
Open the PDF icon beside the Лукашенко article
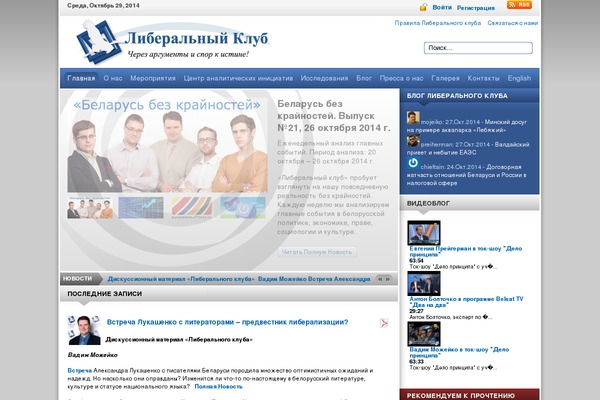[x=383, y=323]
